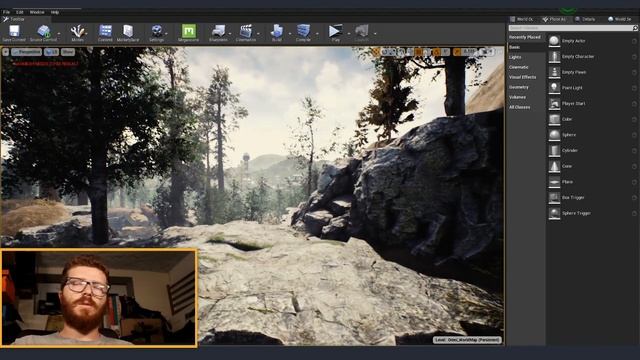Launch the Marketplace from the toolbar
Image resolution: width=640 pixels, height=360 pixels.
click(128, 31)
